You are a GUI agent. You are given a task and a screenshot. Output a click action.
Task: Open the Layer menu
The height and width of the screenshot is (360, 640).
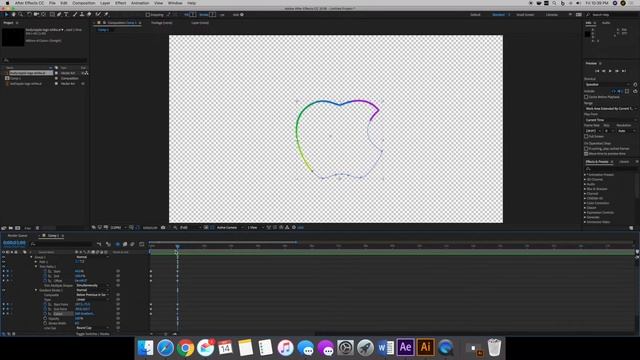pyautogui.click(x=105, y=3)
